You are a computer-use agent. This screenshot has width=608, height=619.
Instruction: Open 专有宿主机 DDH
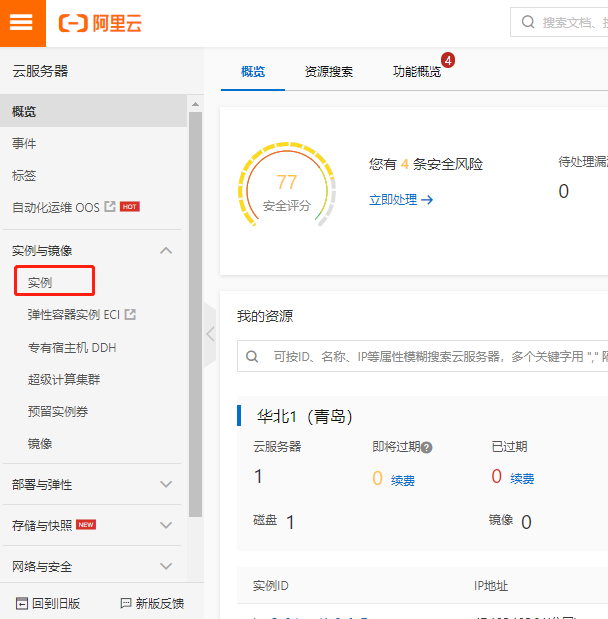click(x=72, y=347)
